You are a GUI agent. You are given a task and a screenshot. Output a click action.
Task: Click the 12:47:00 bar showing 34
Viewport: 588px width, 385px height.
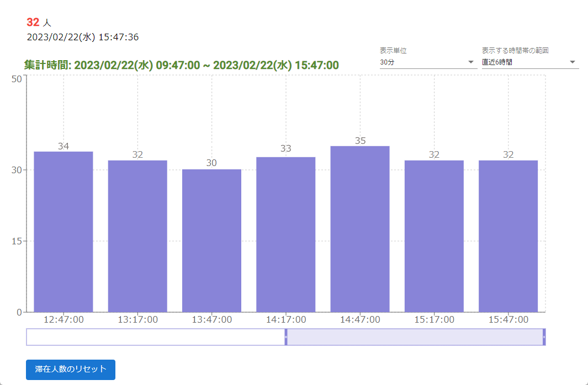[63, 232]
